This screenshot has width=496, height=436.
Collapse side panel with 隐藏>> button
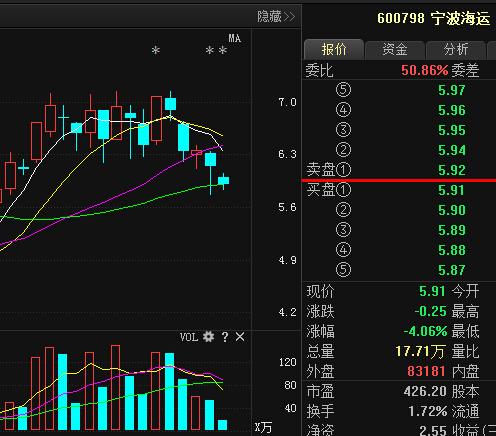point(276,16)
